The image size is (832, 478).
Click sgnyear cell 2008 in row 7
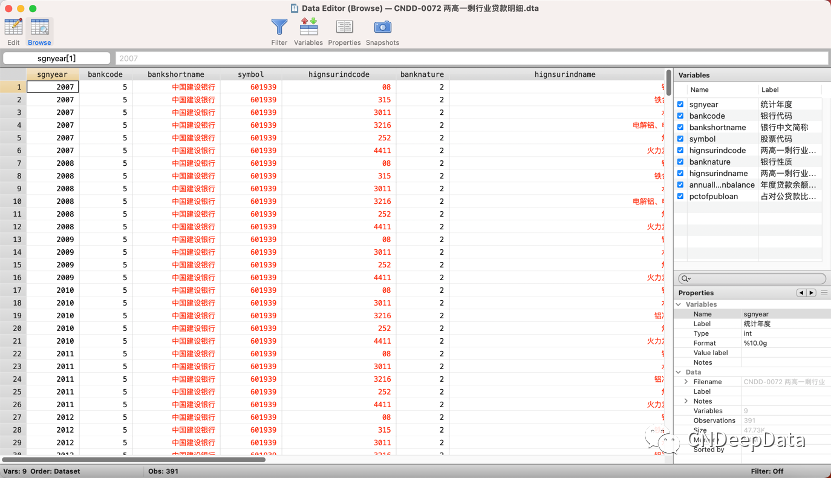(53, 163)
